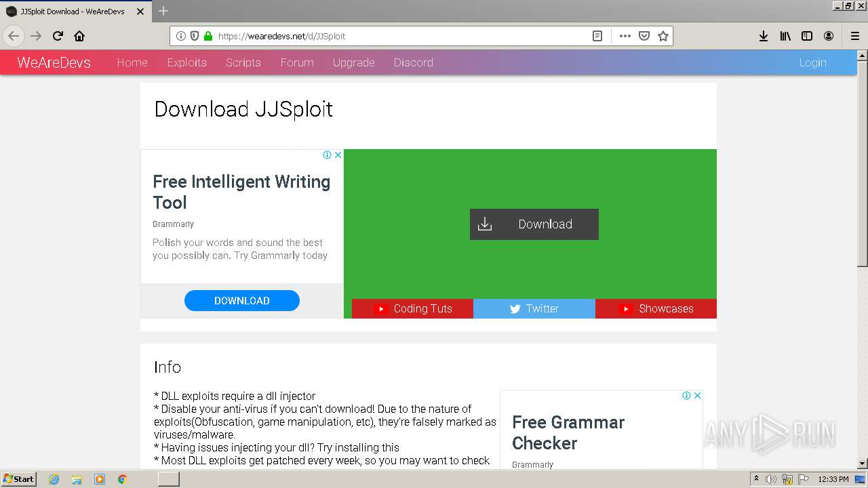Open the media player taskbar icon
The image size is (868, 488).
[x=100, y=479]
